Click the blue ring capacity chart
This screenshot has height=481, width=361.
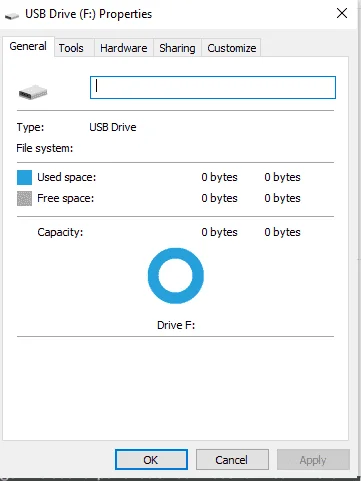[176, 276]
